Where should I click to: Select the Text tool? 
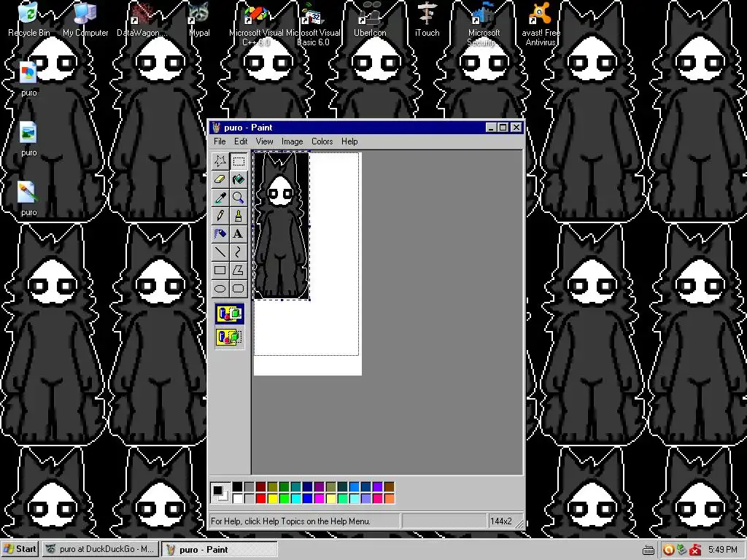point(239,234)
